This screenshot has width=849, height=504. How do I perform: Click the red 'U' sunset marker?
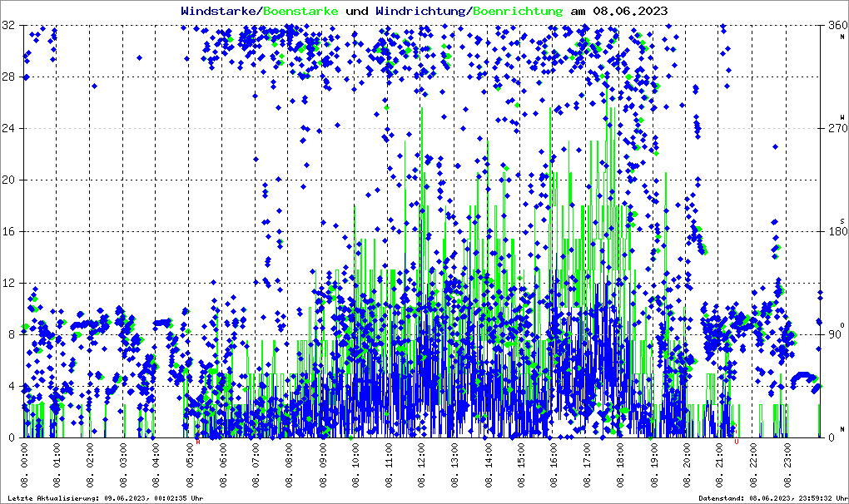737,442
